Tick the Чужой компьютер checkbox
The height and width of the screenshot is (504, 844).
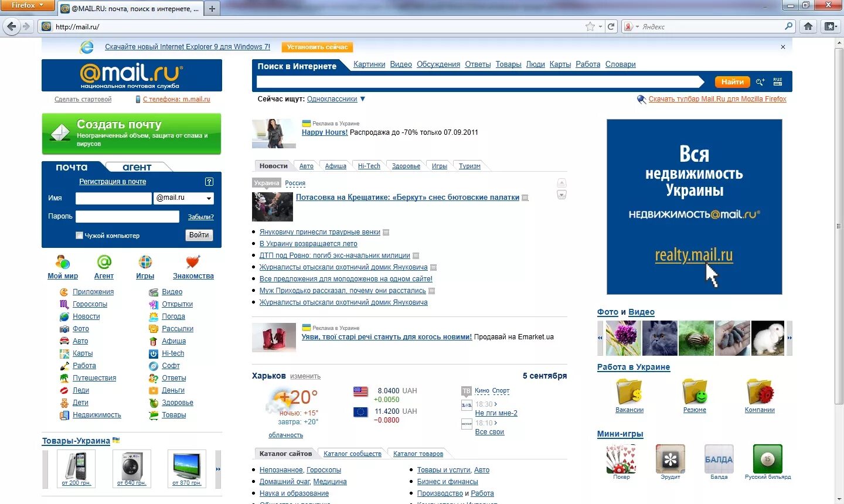click(x=79, y=236)
